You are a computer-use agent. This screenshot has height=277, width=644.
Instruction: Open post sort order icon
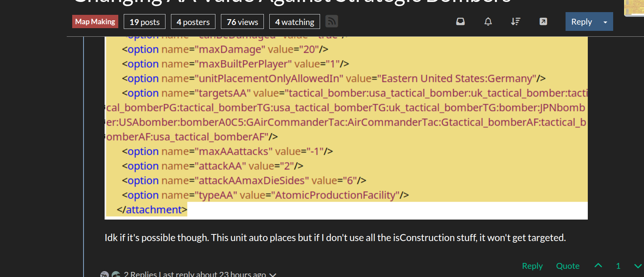tap(516, 21)
